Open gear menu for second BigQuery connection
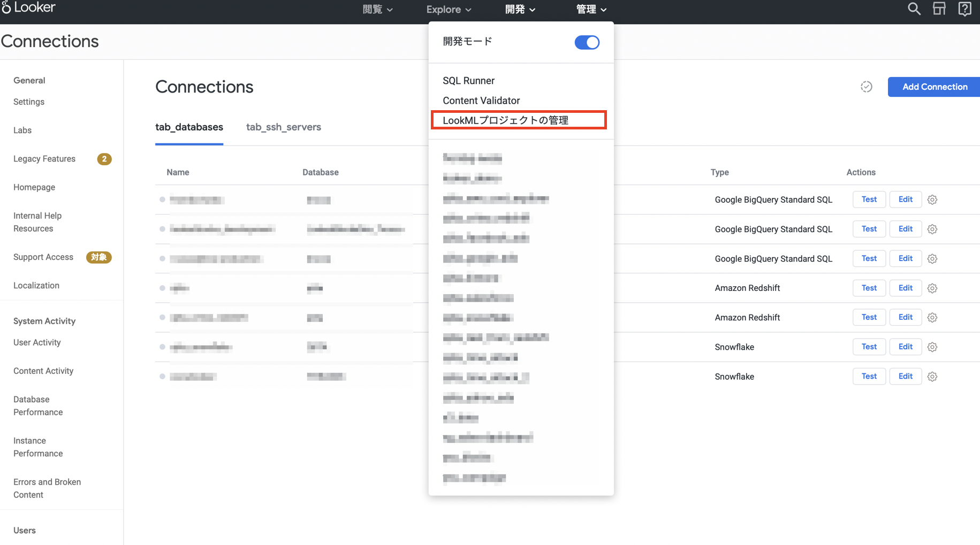 pyautogui.click(x=932, y=229)
